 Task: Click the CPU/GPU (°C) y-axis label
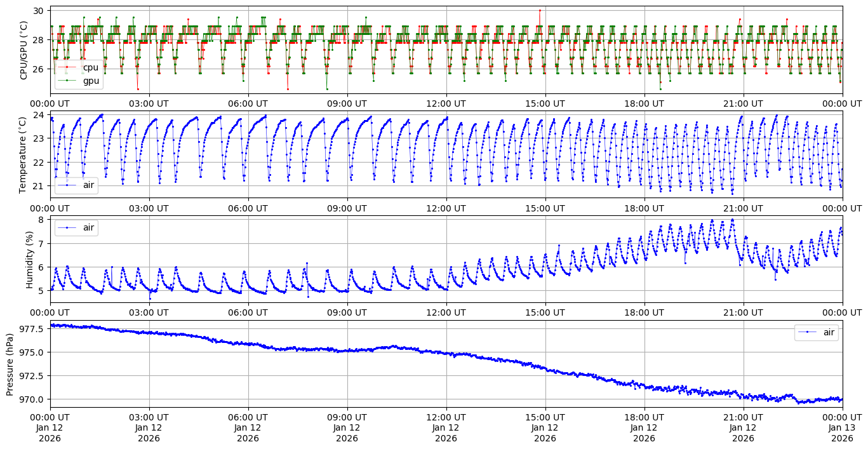[x=24, y=50]
